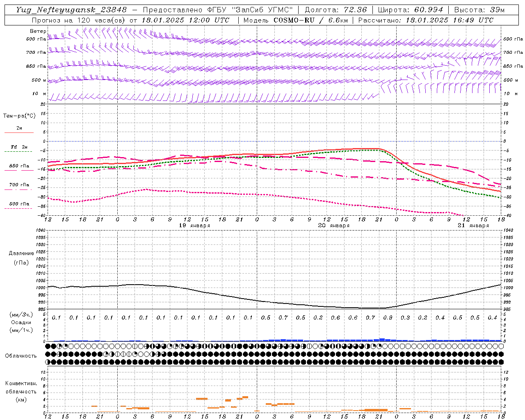This screenshot has width=525, height=420.
Task: Click the 21 января date label
Action: [473, 226]
